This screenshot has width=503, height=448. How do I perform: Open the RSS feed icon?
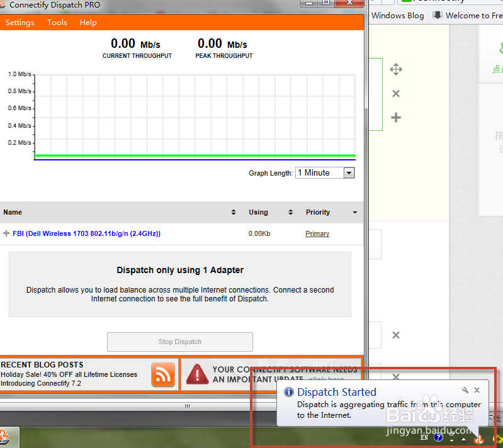tap(163, 374)
